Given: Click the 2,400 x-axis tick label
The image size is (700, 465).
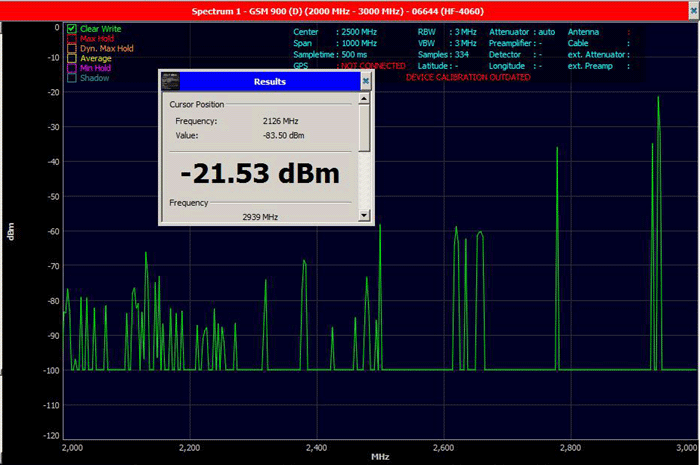Looking at the screenshot, I should [317, 448].
